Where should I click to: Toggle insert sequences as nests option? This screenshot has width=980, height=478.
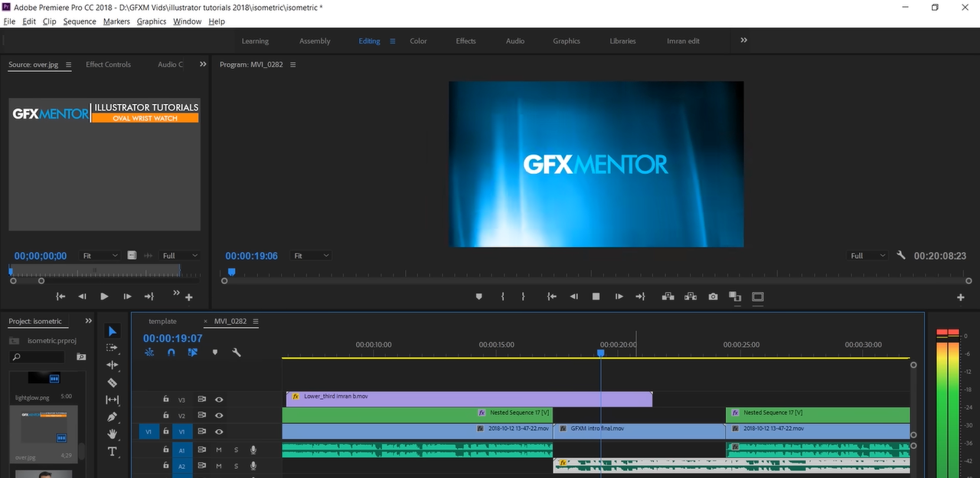tap(149, 352)
